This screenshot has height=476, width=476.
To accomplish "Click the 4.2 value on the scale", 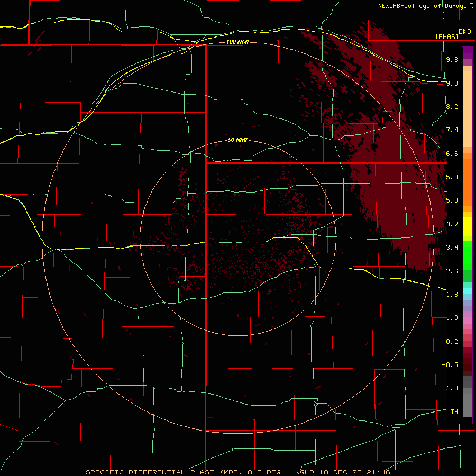I will tap(452, 224).
